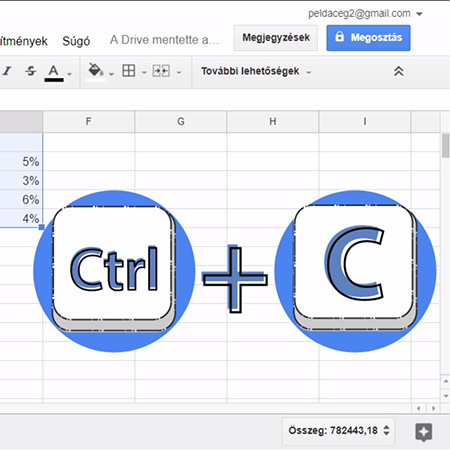Expand the borders dropdown arrow
Viewport: 450px width, 450px height.
click(144, 72)
